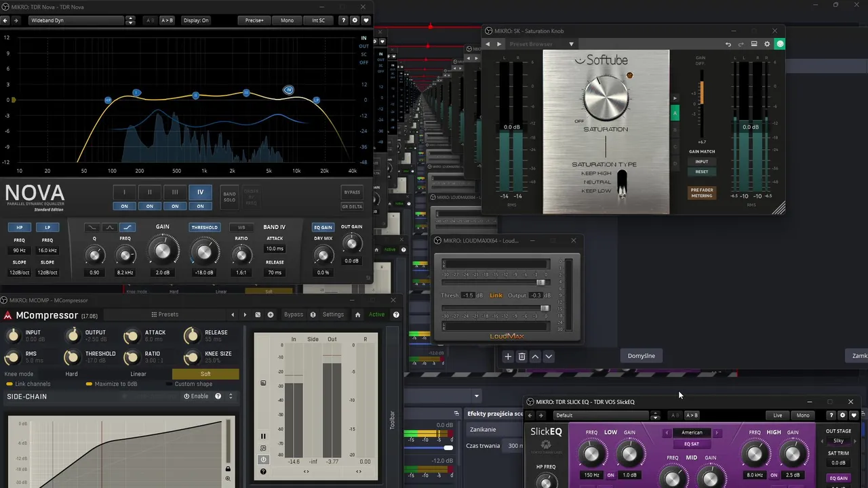868x488 pixels.
Task: Pause the MCompressor meters
Action: pos(263,436)
